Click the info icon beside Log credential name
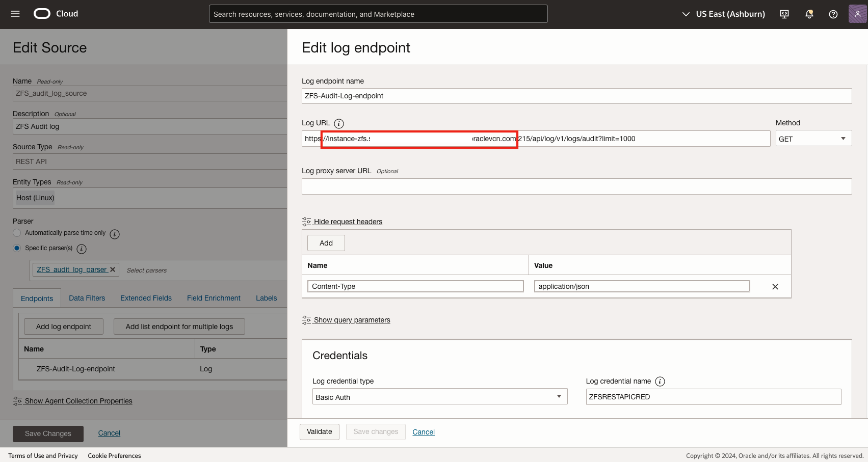Image resolution: width=868 pixels, height=462 pixels. [660, 381]
